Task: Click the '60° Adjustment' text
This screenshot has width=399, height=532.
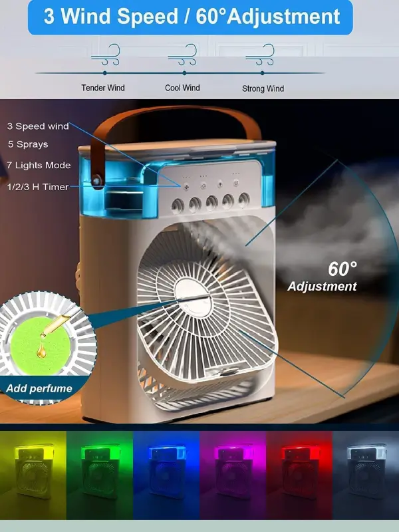Action: pyautogui.click(x=323, y=277)
